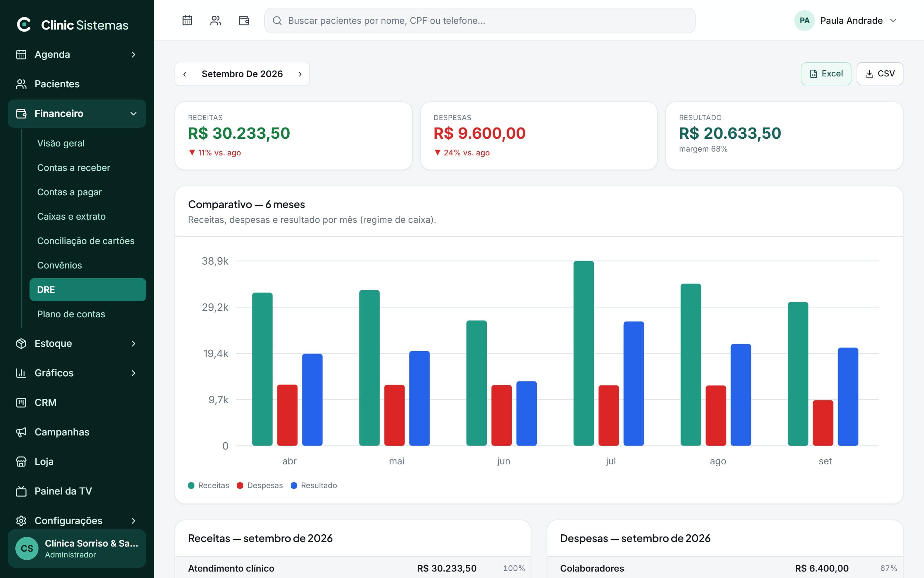
Task: Click the blue jul Resultado bar
Action: 634,383
